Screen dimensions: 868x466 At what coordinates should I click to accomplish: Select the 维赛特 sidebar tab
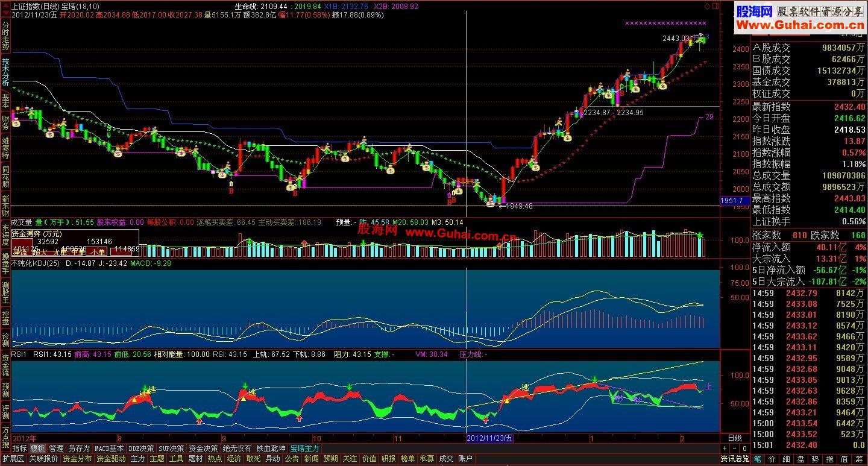[x=5, y=149]
